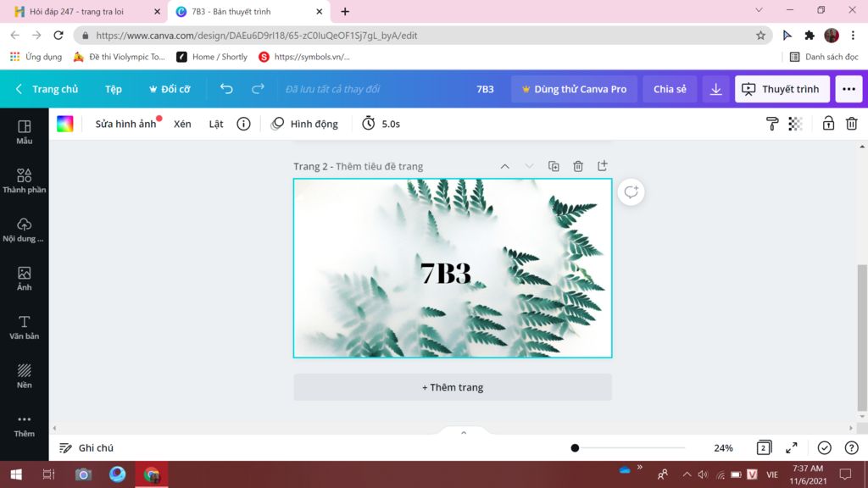Reload the browser page
This screenshot has width=868, height=488.
(x=58, y=36)
